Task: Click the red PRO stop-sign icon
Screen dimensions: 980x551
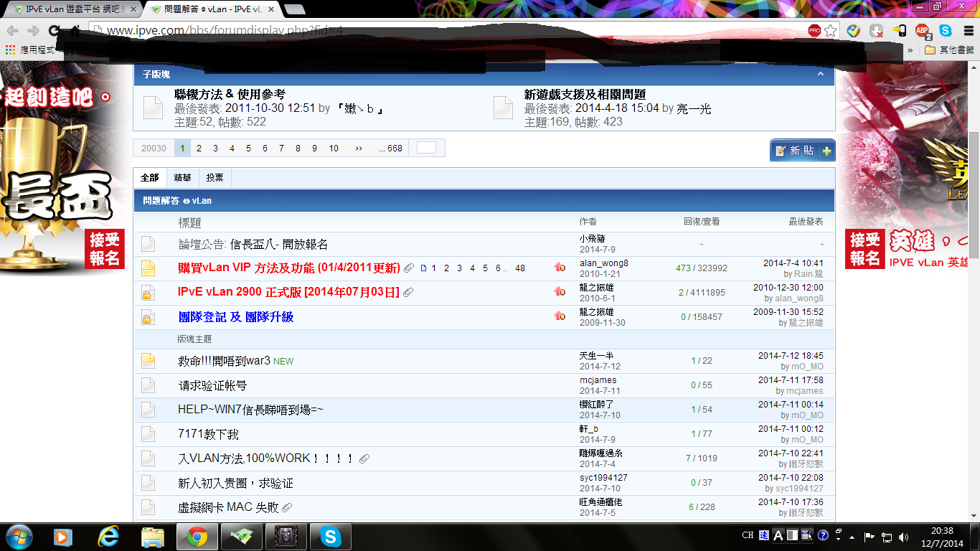Action: pos(814,31)
